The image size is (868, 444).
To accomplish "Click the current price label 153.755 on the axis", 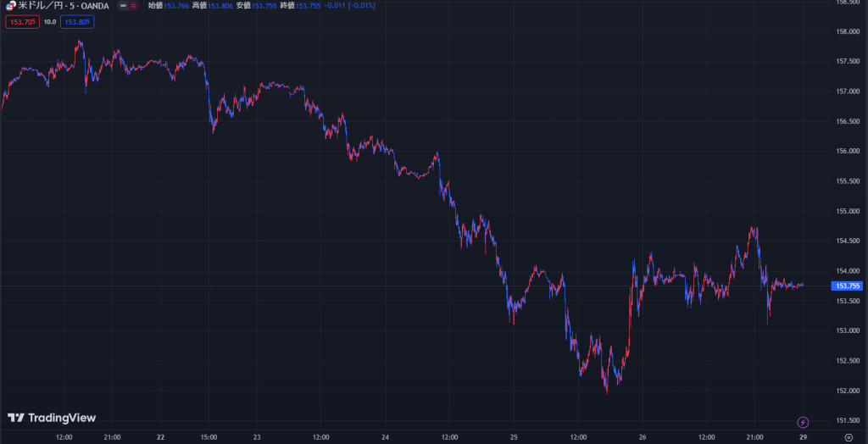I will point(849,286).
